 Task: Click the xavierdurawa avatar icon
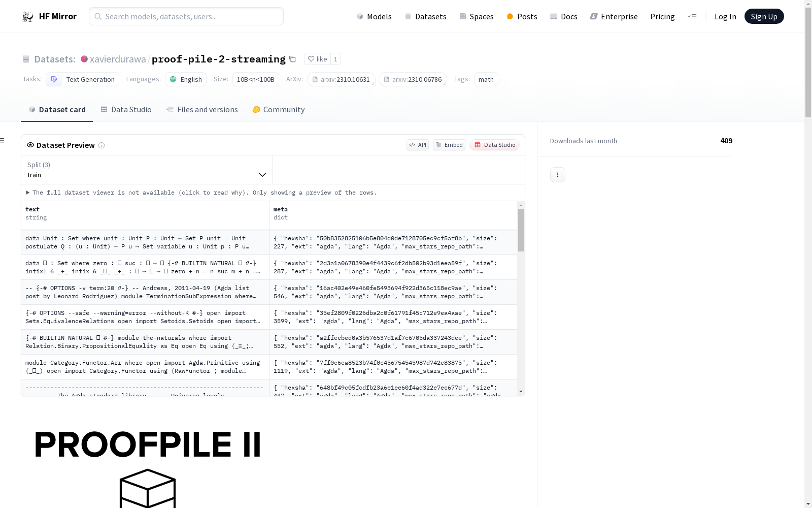tap(84, 59)
